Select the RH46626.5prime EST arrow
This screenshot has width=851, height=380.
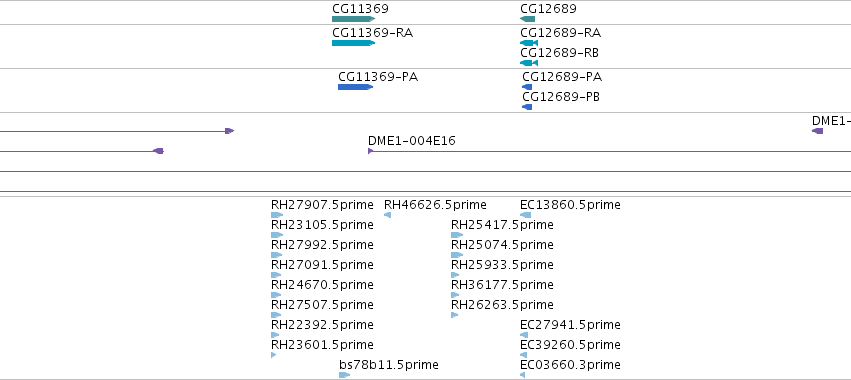(388, 215)
